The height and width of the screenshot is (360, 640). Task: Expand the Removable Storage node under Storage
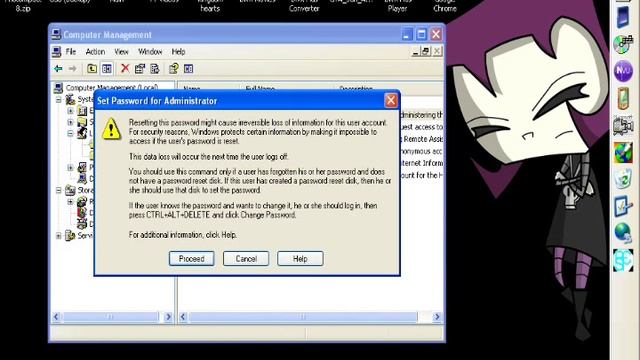[70, 202]
